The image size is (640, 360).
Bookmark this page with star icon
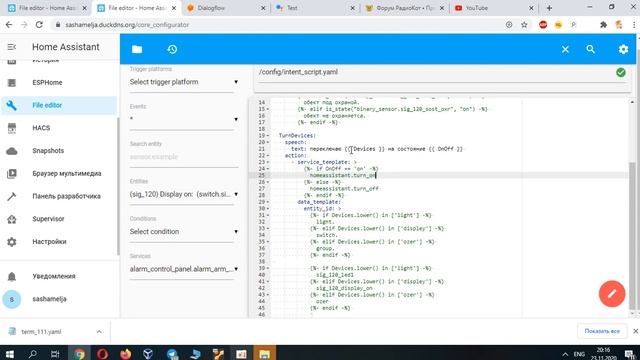(x=524, y=25)
